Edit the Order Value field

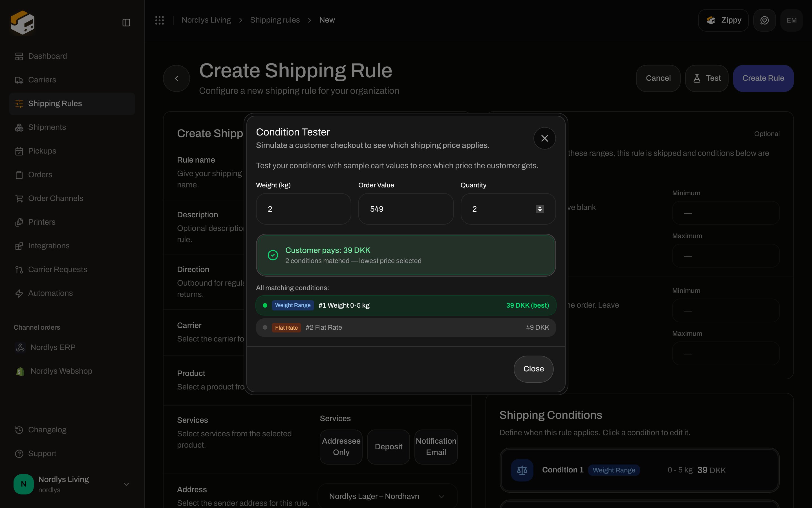[406, 209]
